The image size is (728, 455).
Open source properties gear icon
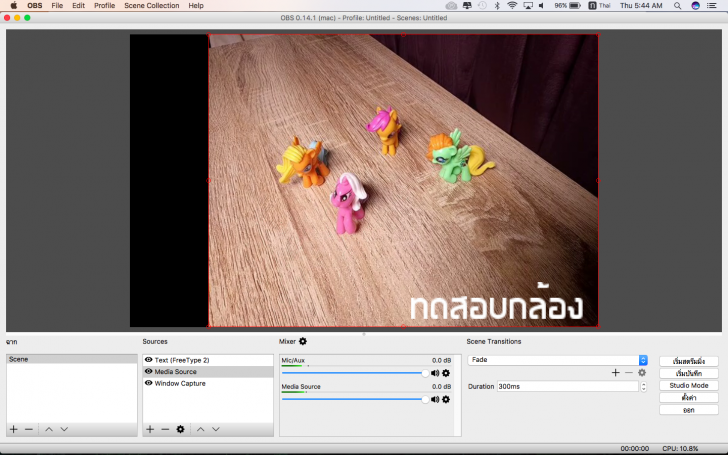[181, 429]
